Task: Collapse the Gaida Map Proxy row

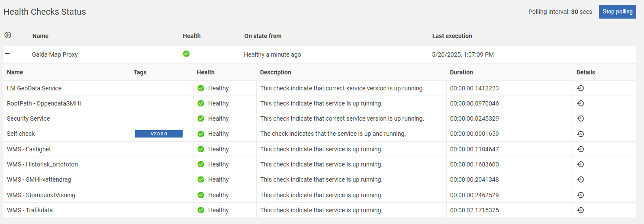Action: (7, 54)
